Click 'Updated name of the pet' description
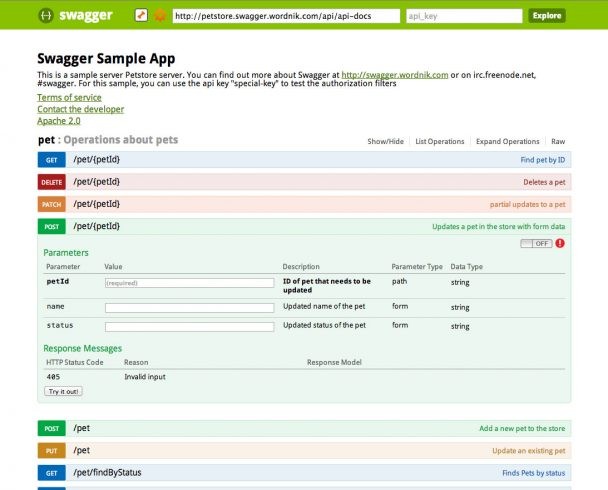The width and height of the screenshot is (608, 490). click(x=324, y=306)
